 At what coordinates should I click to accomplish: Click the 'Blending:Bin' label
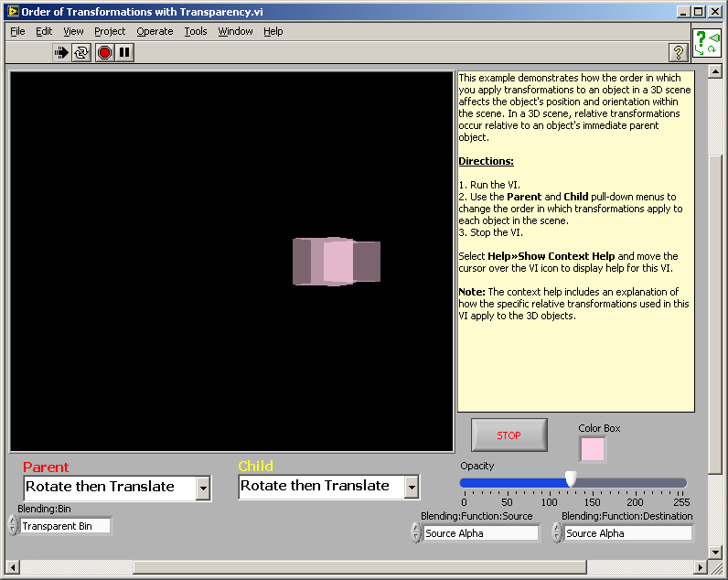pyautogui.click(x=44, y=509)
